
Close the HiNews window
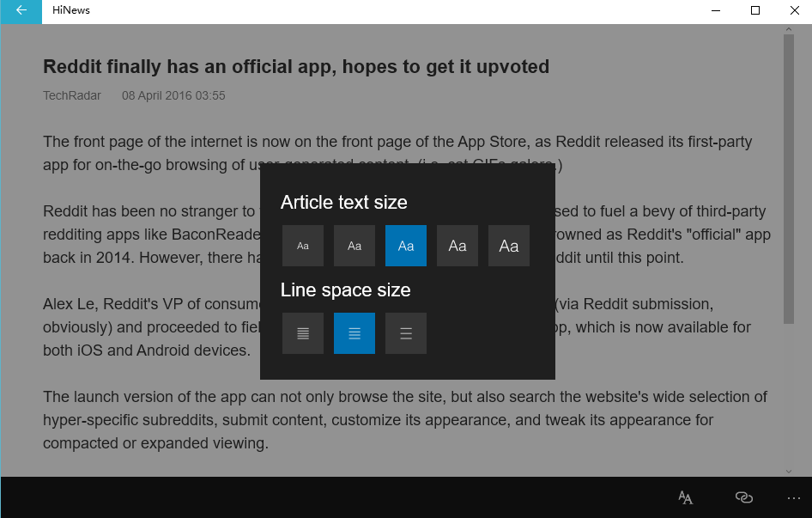[794, 10]
